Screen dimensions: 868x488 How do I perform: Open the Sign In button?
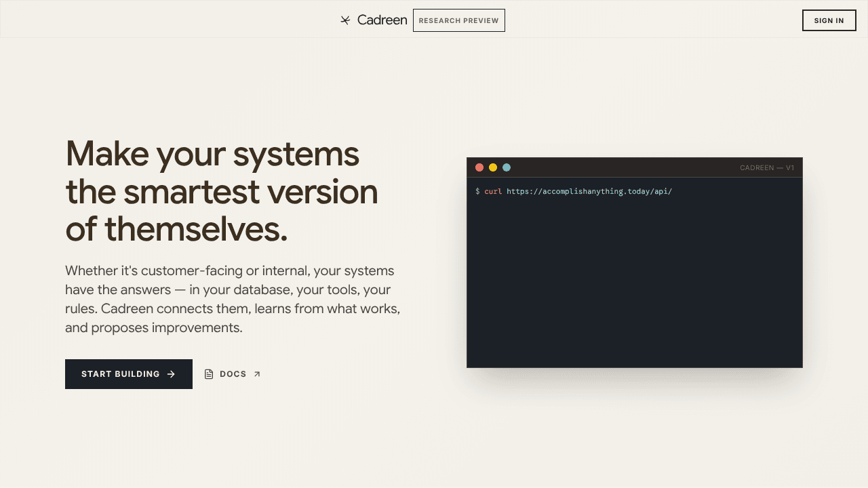click(829, 20)
